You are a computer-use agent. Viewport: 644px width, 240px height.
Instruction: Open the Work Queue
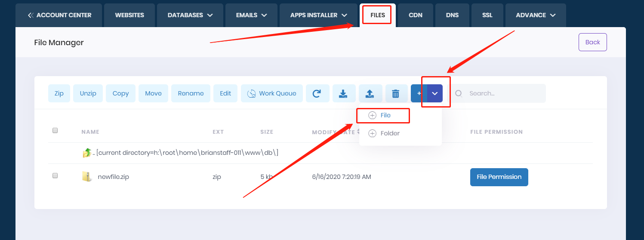point(272,93)
